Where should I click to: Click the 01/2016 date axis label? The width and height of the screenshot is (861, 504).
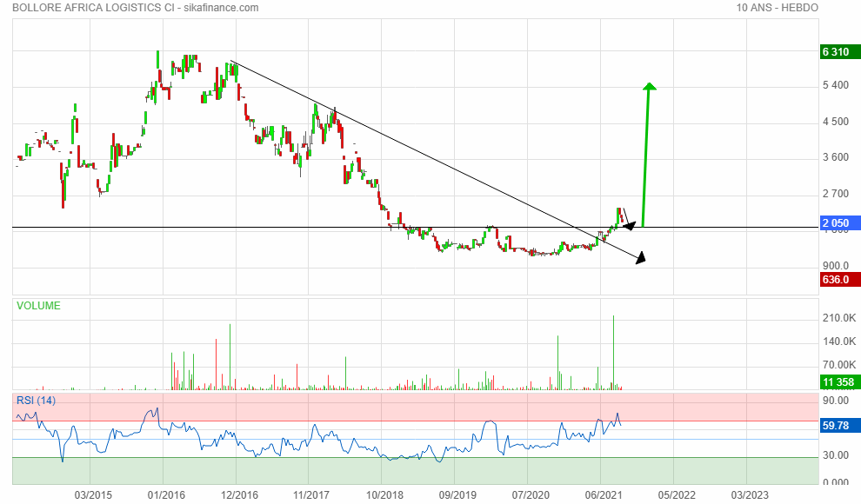[166, 495]
